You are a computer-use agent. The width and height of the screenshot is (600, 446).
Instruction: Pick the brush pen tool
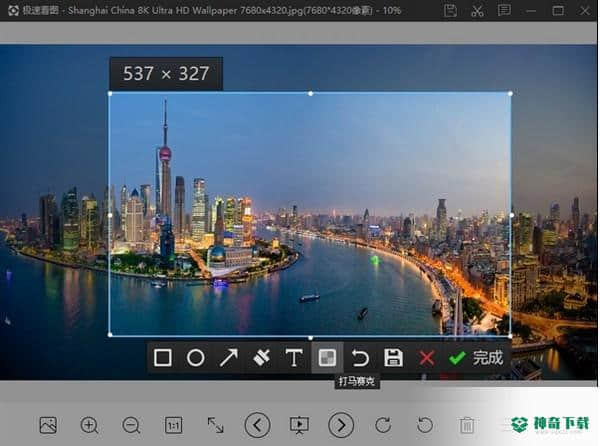[x=261, y=358]
